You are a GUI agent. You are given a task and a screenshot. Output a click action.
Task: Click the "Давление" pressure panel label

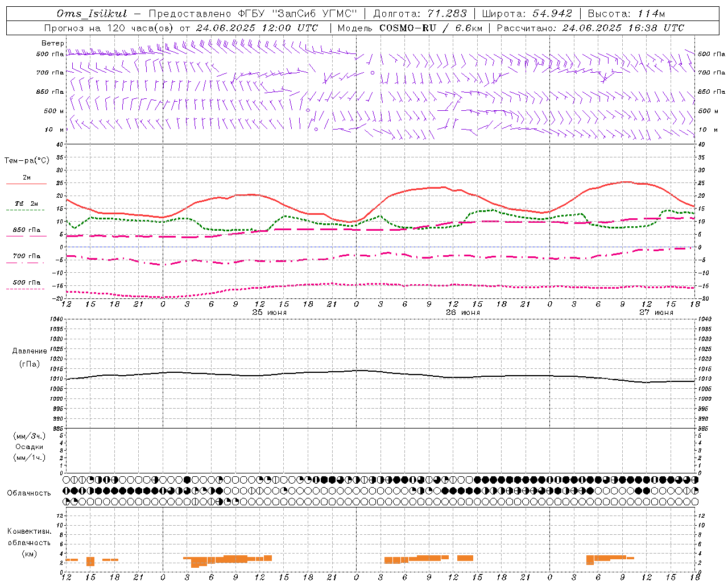click(x=30, y=351)
